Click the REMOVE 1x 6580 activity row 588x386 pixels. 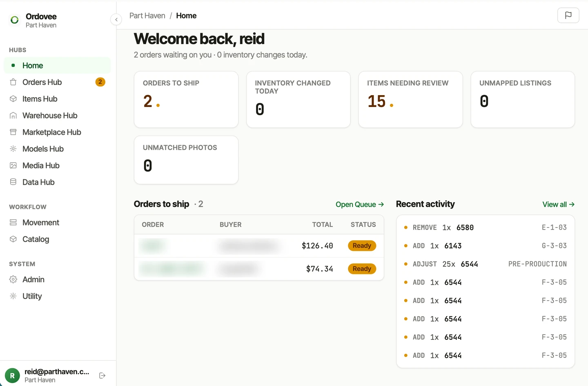486,228
